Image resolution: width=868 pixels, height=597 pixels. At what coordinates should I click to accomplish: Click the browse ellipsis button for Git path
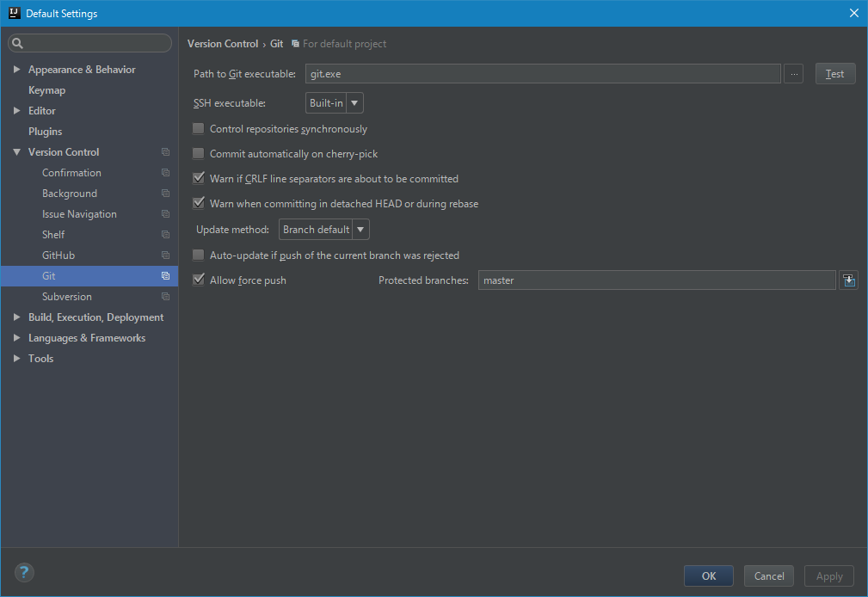[x=794, y=74]
